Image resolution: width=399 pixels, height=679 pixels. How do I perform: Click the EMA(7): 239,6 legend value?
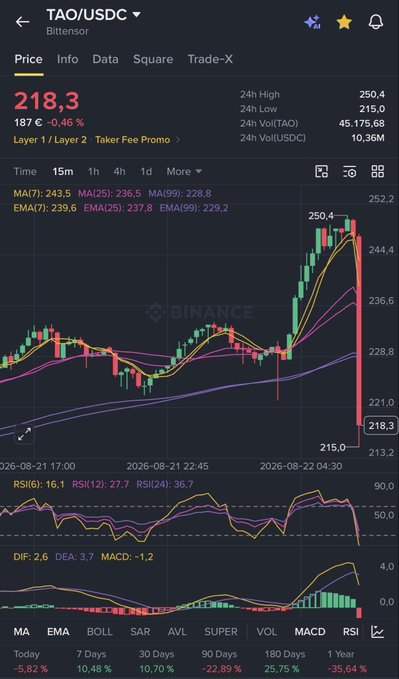pyautogui.click(x=45, y=208)
